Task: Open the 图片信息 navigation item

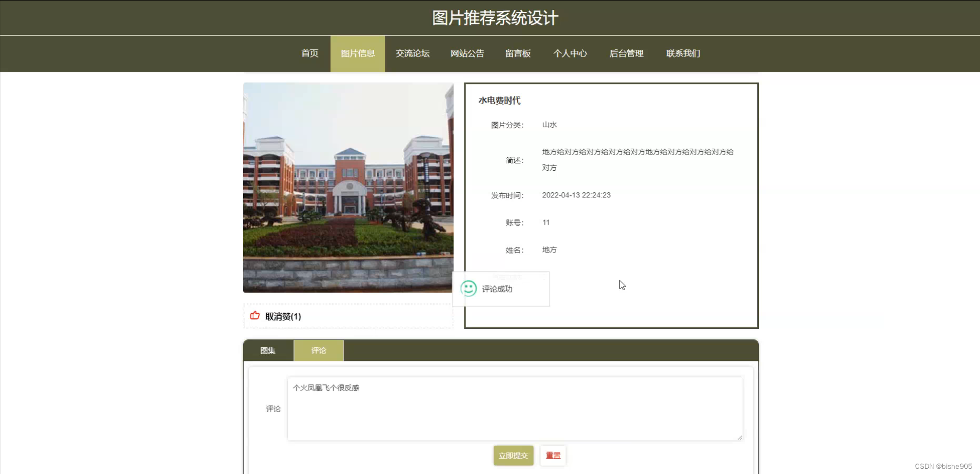Action: point(357,53)
